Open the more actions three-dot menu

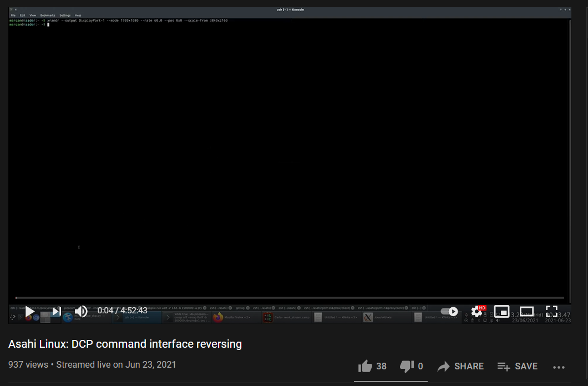point(559,367)
